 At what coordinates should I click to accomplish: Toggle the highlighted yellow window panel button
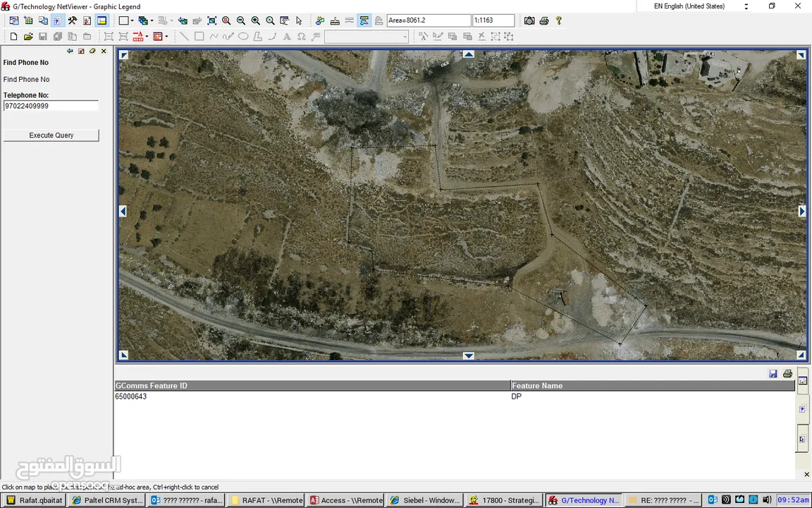click(x=101, y=21)
